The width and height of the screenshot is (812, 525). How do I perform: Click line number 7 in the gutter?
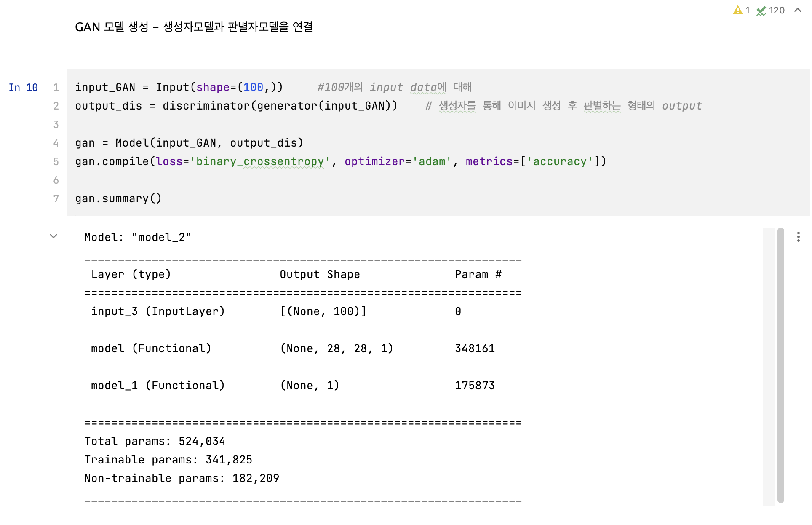pyautogui.click(x=56, y=199)
